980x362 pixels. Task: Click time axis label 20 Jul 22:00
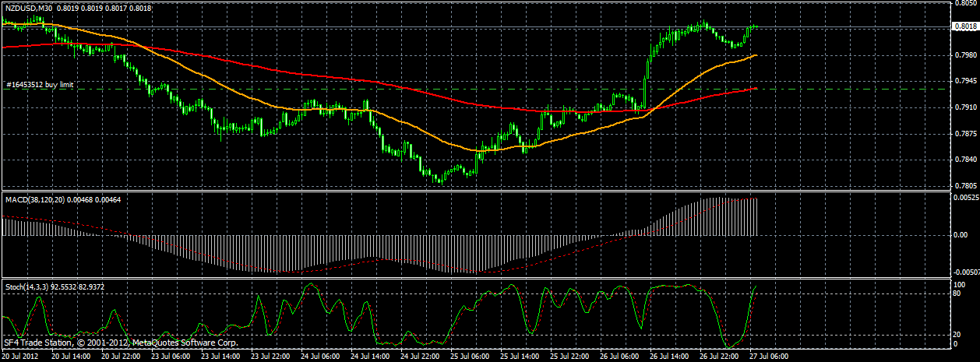[120, 357]
